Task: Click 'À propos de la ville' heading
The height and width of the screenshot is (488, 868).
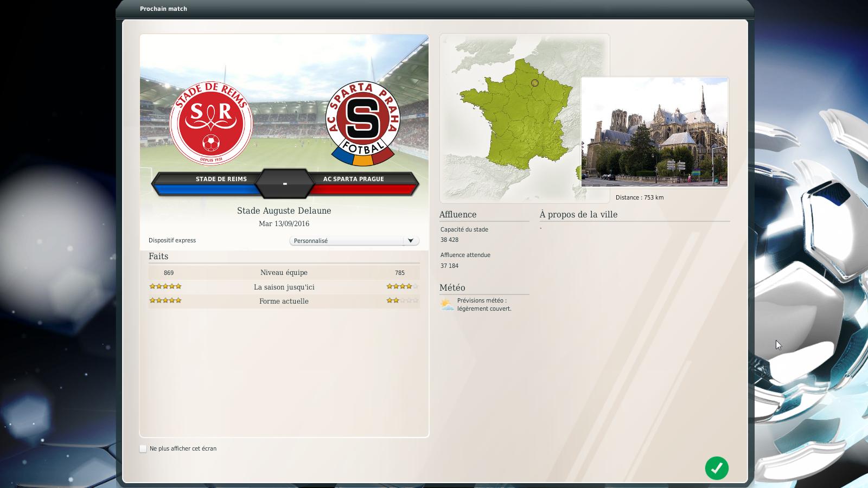Action: (579, 214)
